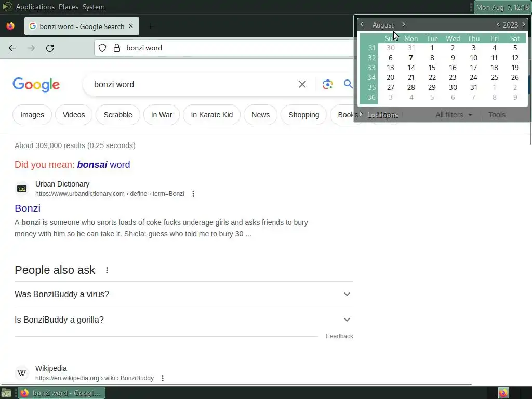Reload the current page

click(x=50, y=48)
